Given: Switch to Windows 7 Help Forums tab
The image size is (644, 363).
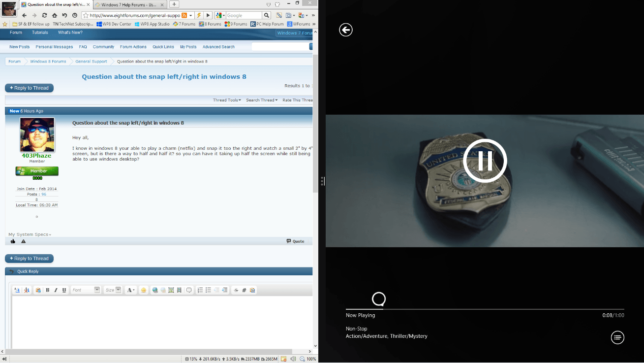Looking at the screenshot, I should coord(129,4).
